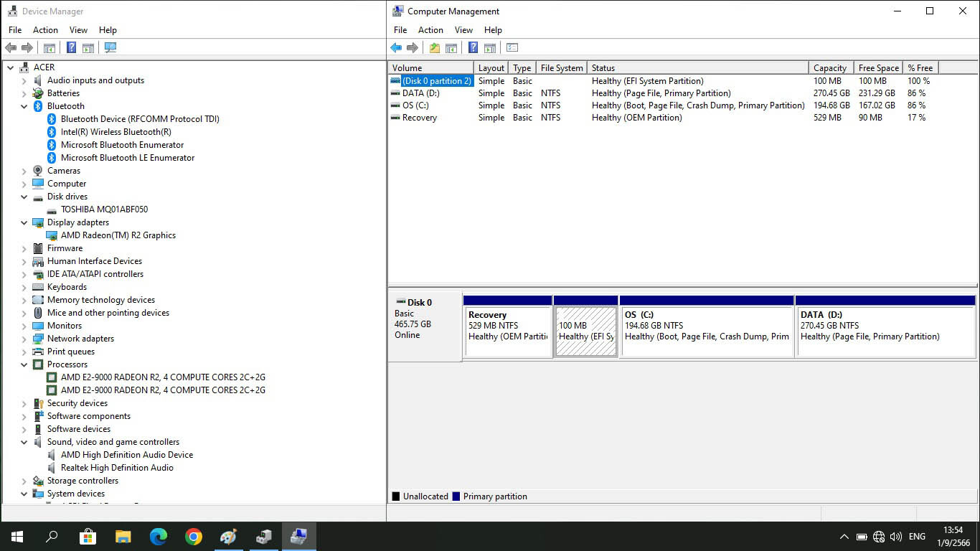This screenshot has height=551, width=980.
Task: Collapse the Disk drives node
Action: [x=24, y=197]
